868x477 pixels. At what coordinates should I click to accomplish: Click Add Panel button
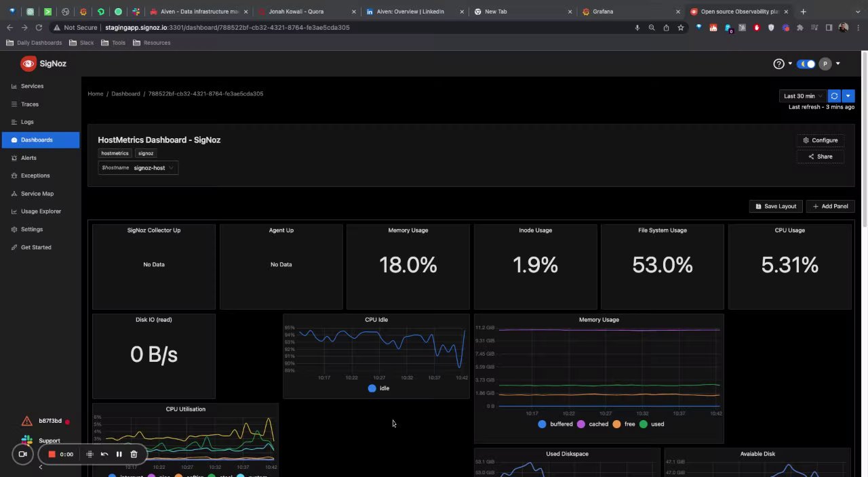click(831, 206)
